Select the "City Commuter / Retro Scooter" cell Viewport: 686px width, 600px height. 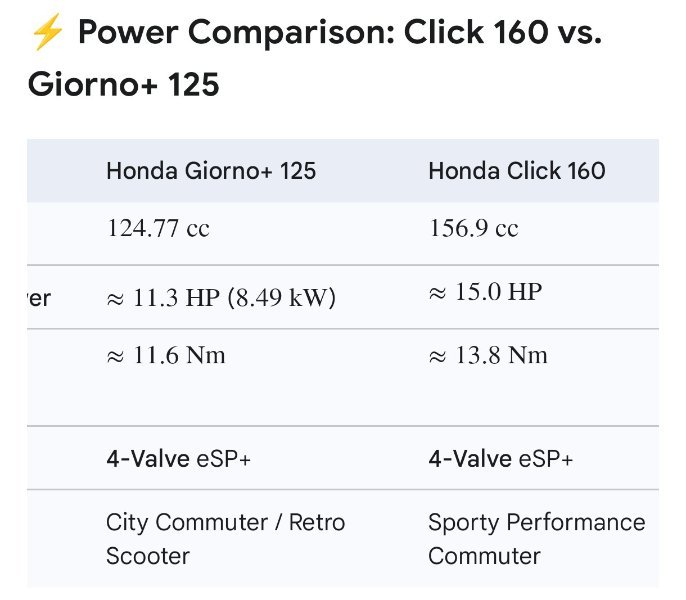[x=225, y=539]
